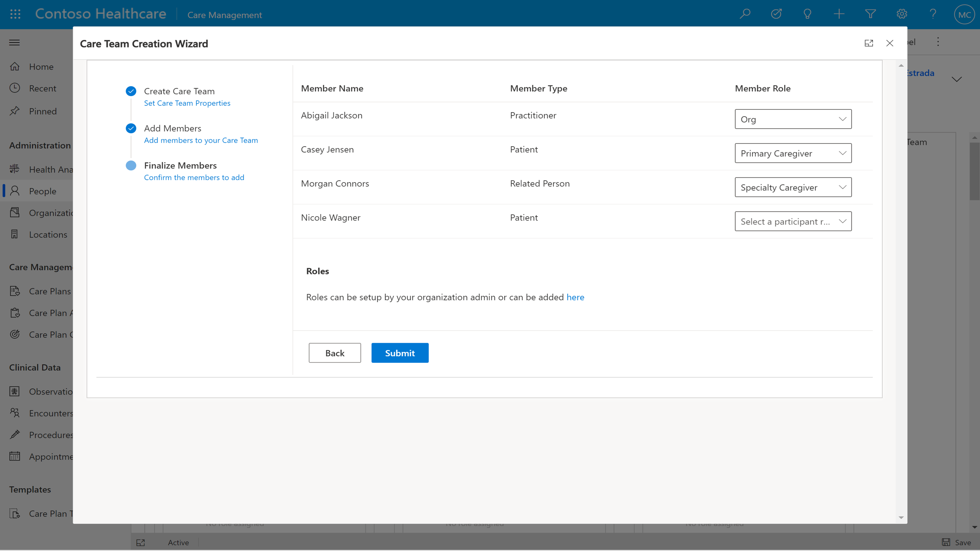The height and width of the screenshot is (551, 980).
Task: Open the settings gear icon
Action: coord(902,14)
